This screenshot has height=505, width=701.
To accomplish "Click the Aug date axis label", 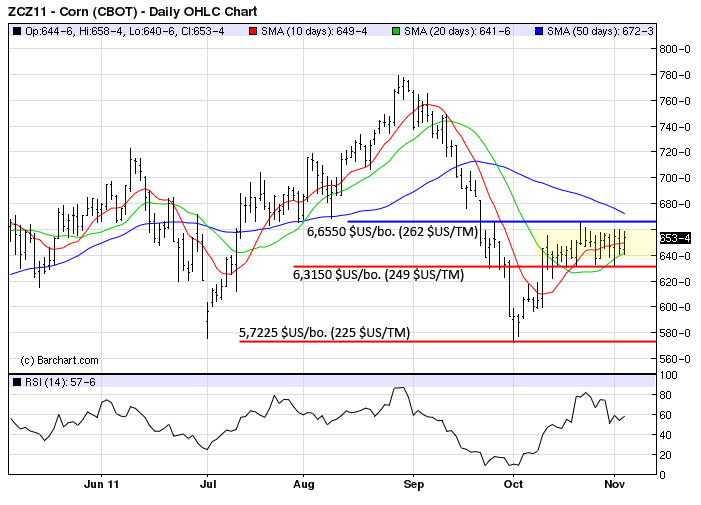I will click(x=304, y=484).
